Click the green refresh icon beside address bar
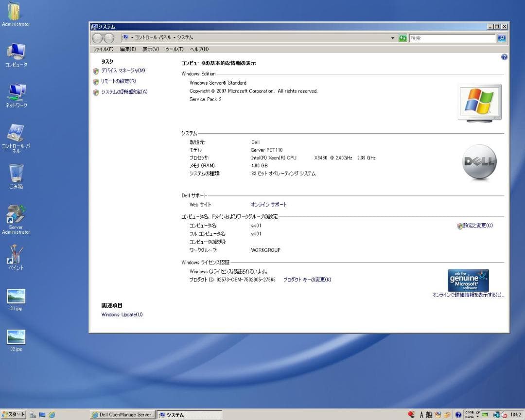 (x=403, y=37)
